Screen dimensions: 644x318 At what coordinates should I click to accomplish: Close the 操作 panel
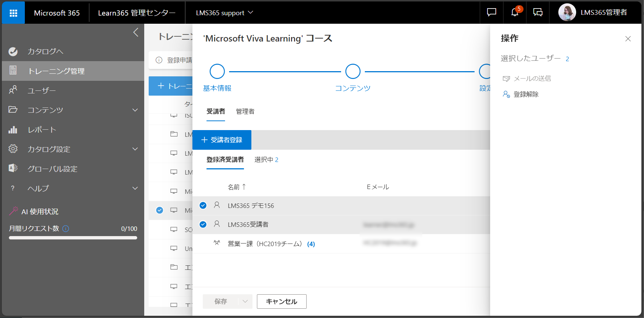(628, 39)
